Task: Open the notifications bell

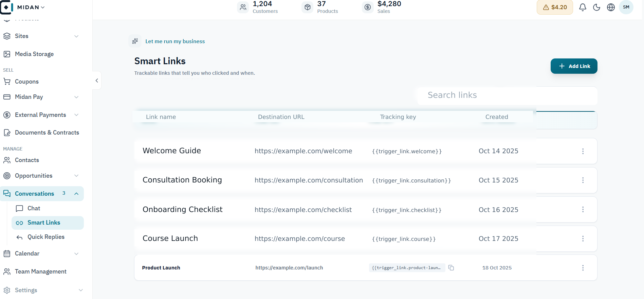Action: [583, 7]
